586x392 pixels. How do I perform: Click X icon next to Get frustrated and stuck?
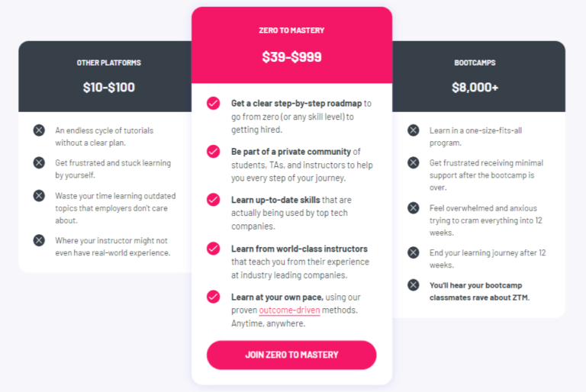click(39, 162)
